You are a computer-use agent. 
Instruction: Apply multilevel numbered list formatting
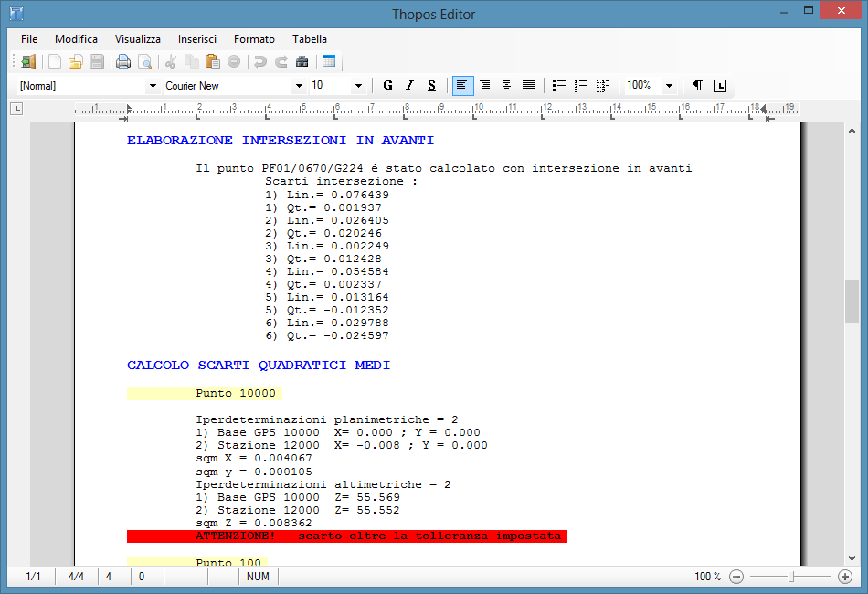[603, 85]
